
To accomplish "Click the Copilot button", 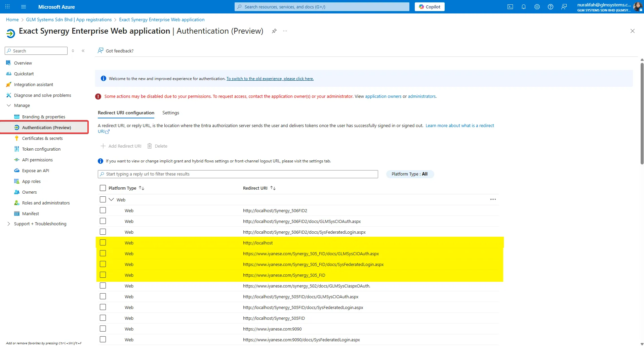I will coord(429,7).
